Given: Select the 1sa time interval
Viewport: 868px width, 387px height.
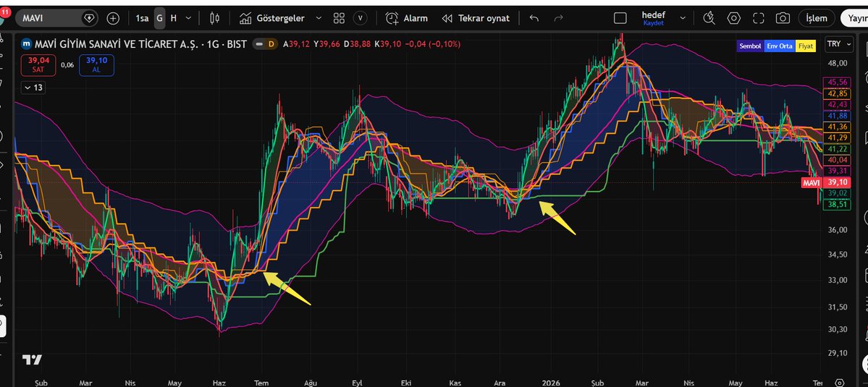Looking at the screenshot, I should 143,18.
